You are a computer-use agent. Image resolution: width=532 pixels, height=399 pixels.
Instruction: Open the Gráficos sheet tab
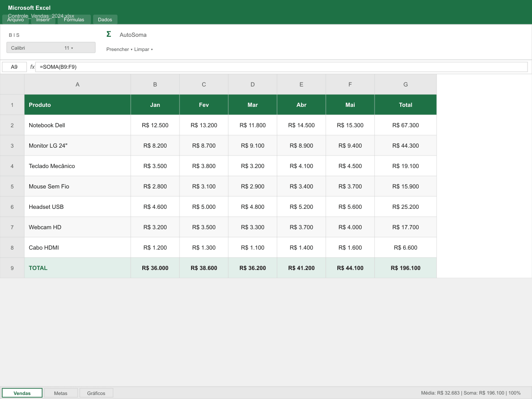tap(96, 393)
